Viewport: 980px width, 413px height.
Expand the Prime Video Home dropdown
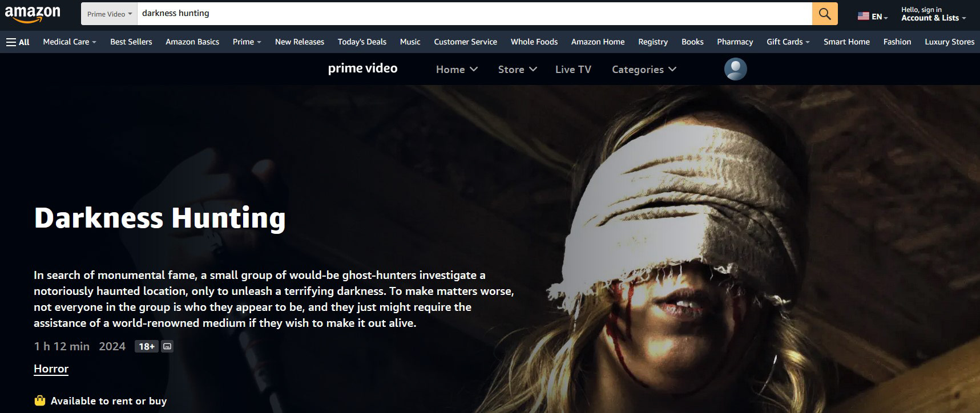[x=457, y=69]
